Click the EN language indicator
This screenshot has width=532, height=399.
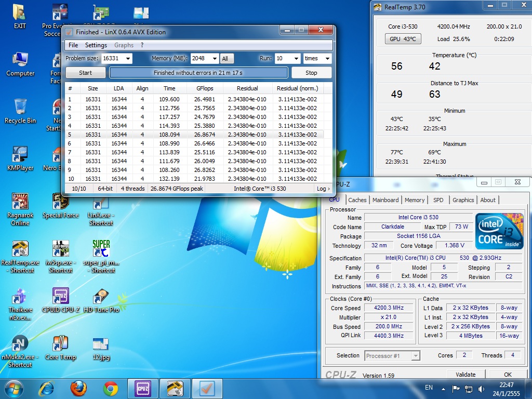click(429, 388)
